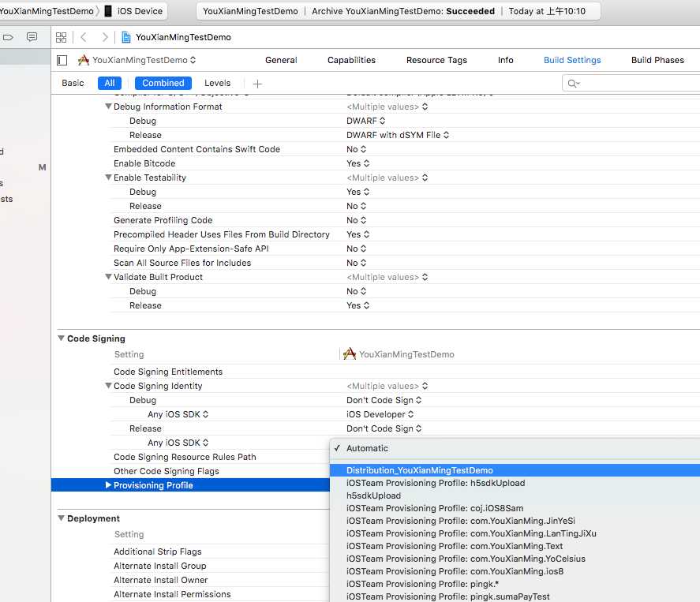
Task: Expand the Provisioning Profile row
Action: 108,485
